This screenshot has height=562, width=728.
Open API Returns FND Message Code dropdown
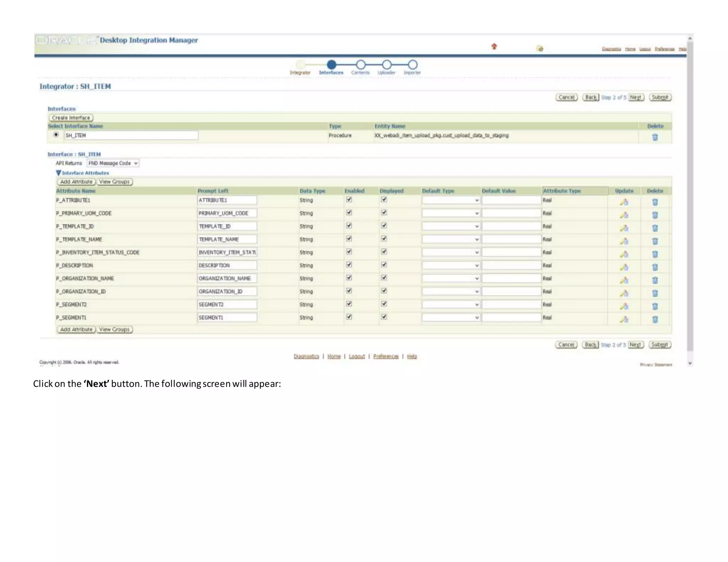[113, 163]
